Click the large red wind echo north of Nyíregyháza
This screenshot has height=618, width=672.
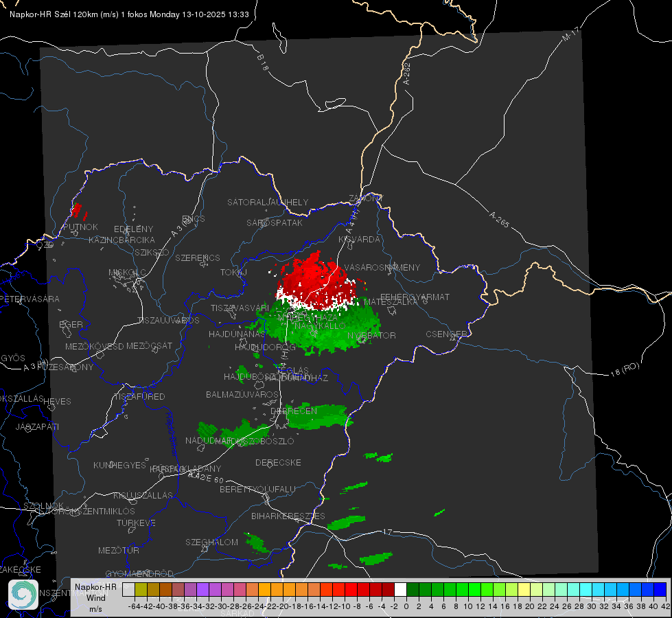(316, 281)
